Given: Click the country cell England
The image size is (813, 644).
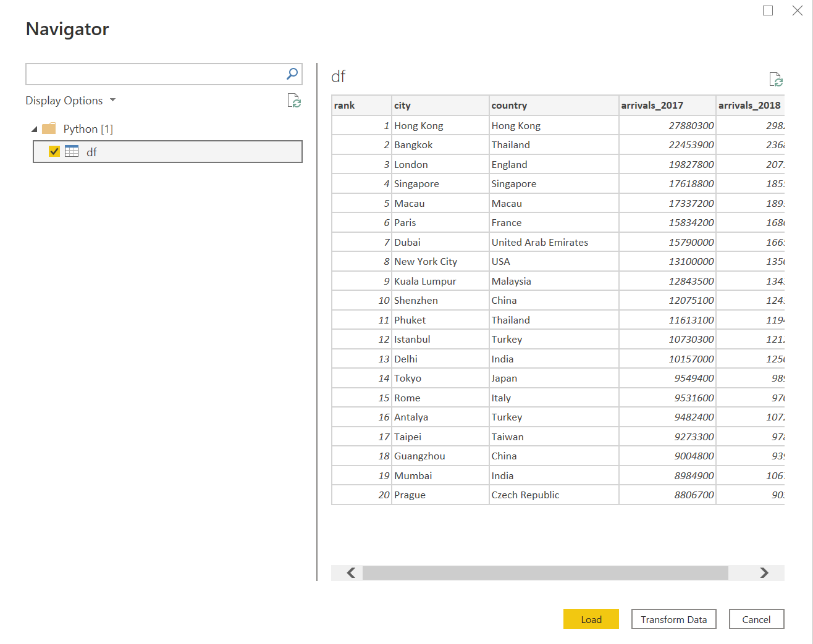Looking at the screenshot, I should [554, 164].
